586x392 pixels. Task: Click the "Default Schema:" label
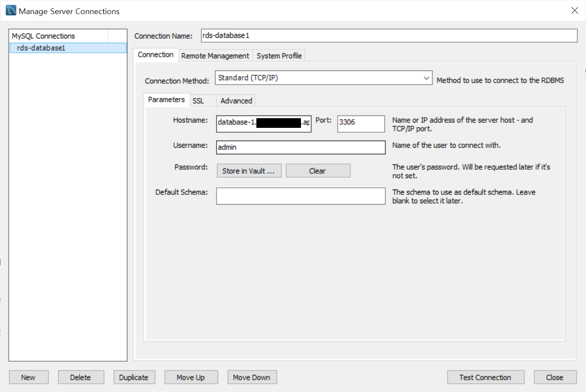click(x=181, y=192)
